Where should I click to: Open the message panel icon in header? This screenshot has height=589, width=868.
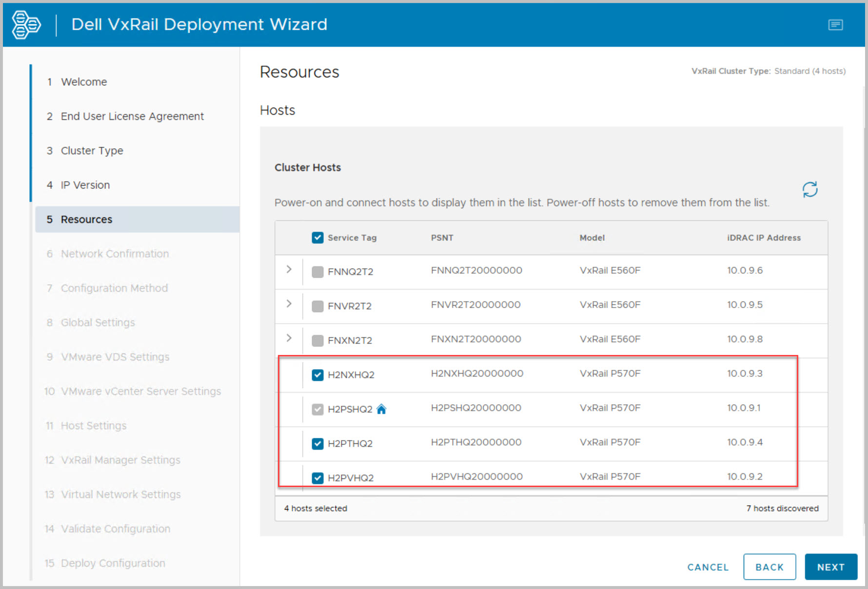click(835, 25)
